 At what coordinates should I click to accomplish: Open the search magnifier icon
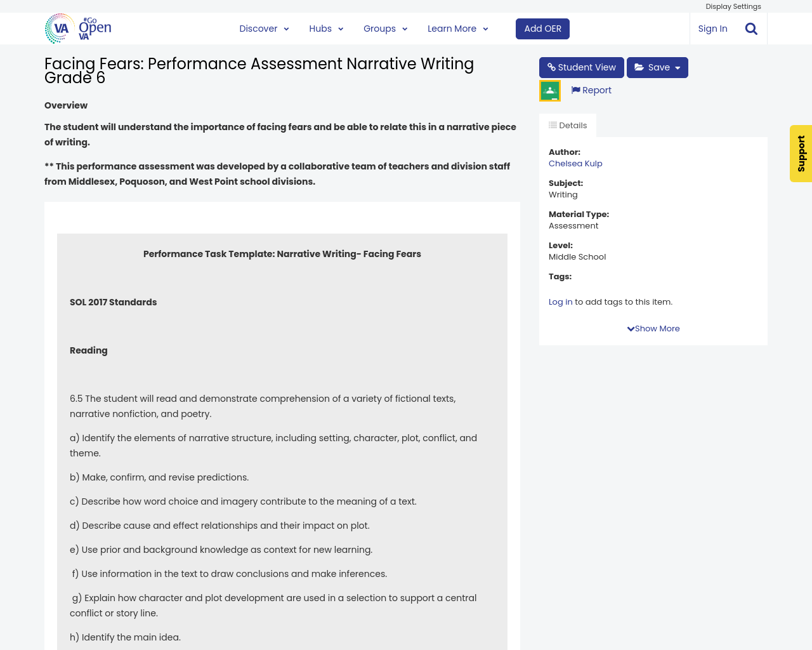pos(751,29)
